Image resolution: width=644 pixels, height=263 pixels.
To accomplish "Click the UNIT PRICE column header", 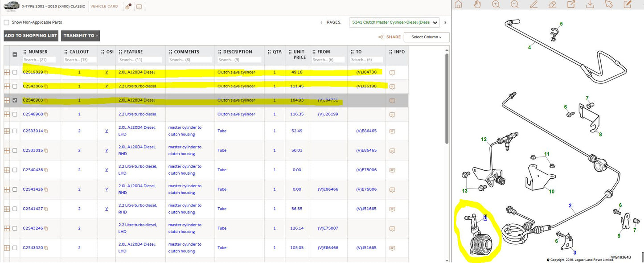I will [x=299, y=54].
